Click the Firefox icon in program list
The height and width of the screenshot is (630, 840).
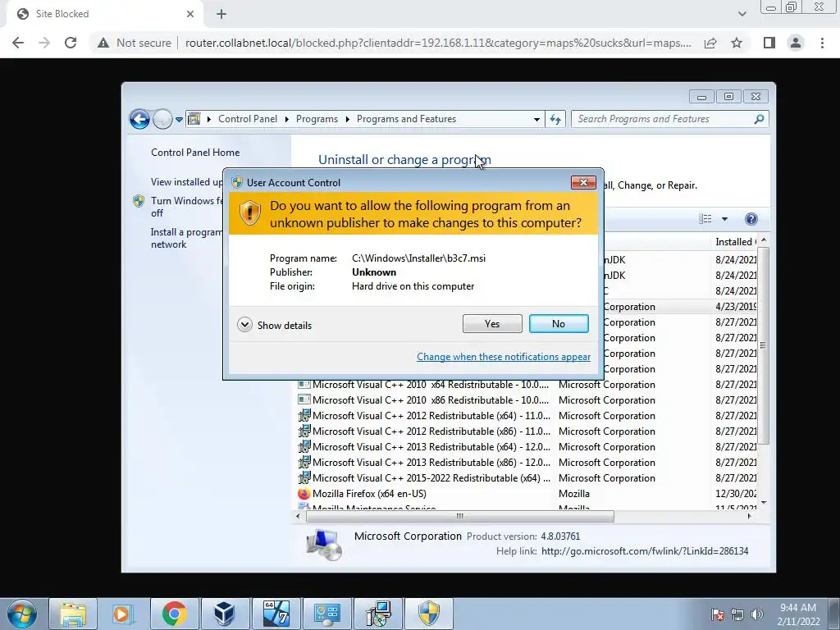pos(304,493)
